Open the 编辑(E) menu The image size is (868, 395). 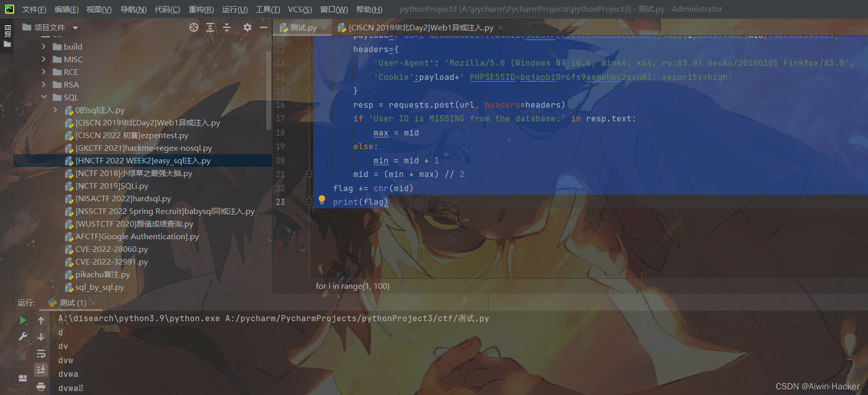tap(66, 9)
